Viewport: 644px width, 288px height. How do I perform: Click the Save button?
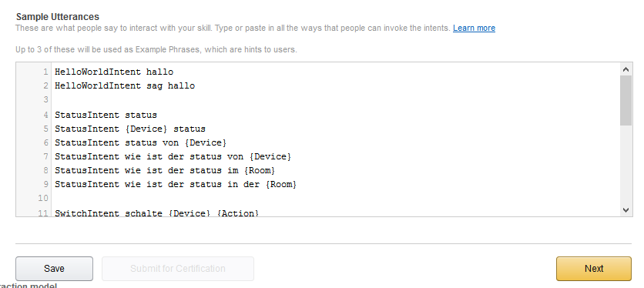pos(54,269)
